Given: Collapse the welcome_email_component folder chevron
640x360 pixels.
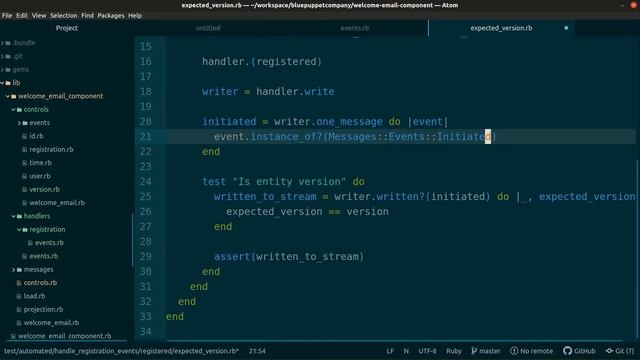Looking at the screenshot, I should [x=8, y=96].
